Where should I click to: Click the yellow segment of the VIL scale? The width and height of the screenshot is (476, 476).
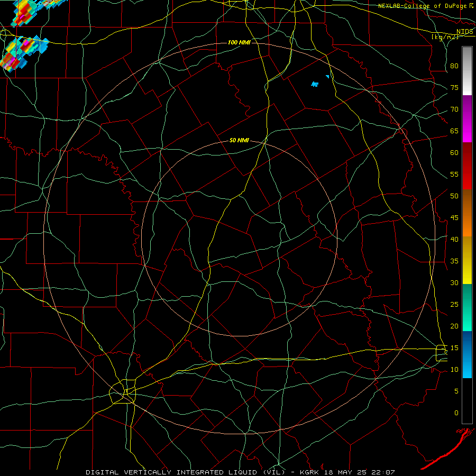pos(467,260)
